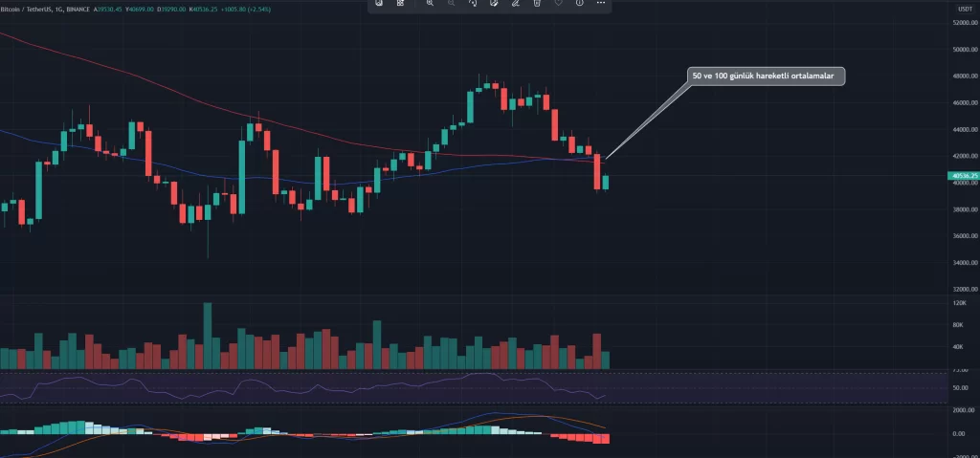Screen dimensions: 980x458
Task: Click the heart favorite icon in toolbar
Action: (x=558, y=3)
